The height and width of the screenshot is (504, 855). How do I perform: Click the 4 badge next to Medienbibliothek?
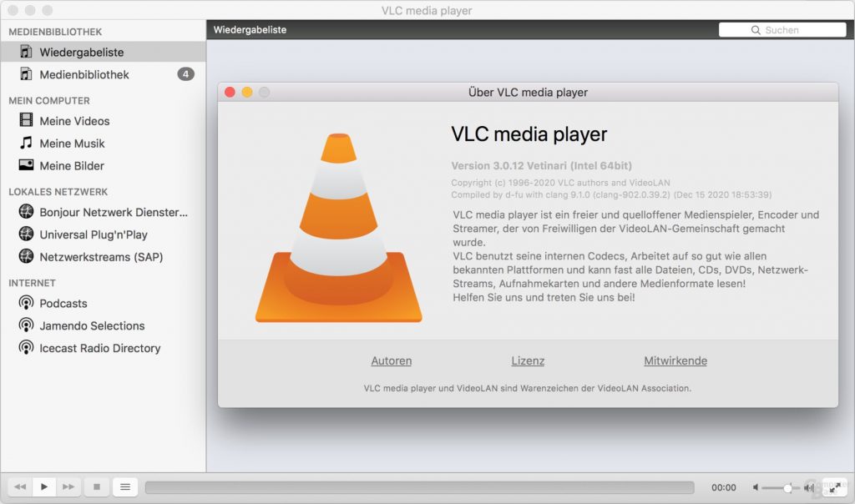pyautogui.click(x=185, y=74)
